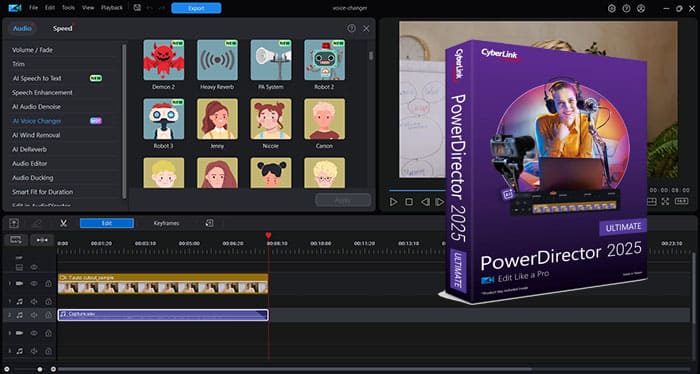Choose the Demon 2 voice
The width and height of the screenshot is (700, 374).
[163, 60]
